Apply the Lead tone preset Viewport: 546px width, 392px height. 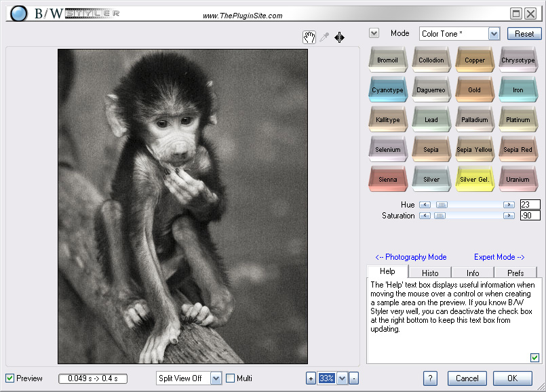431,119
